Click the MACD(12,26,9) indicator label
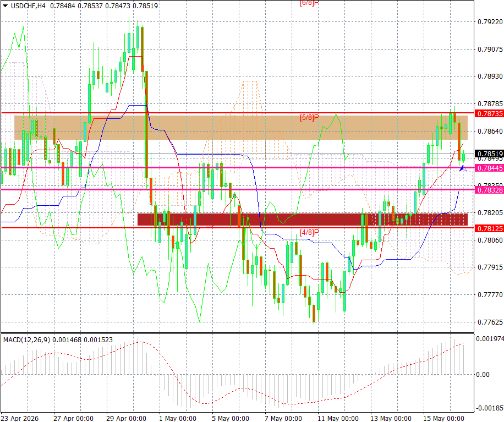Screen dimensions: 504x422 coord(26,339)
